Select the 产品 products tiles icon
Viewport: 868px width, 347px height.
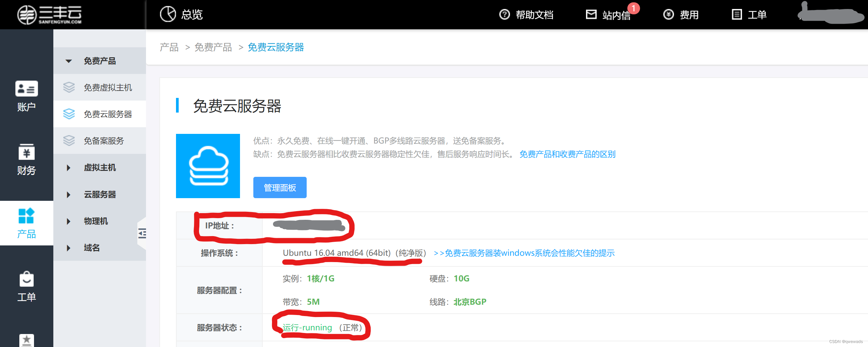point(26,216)
